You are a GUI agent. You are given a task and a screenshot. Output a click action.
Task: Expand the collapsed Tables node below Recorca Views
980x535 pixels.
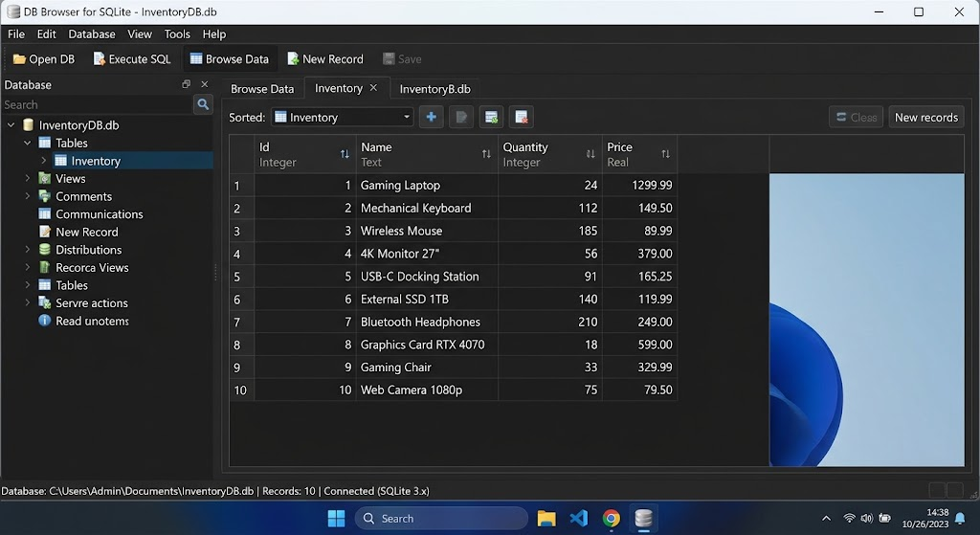click(x=28, y=285)
